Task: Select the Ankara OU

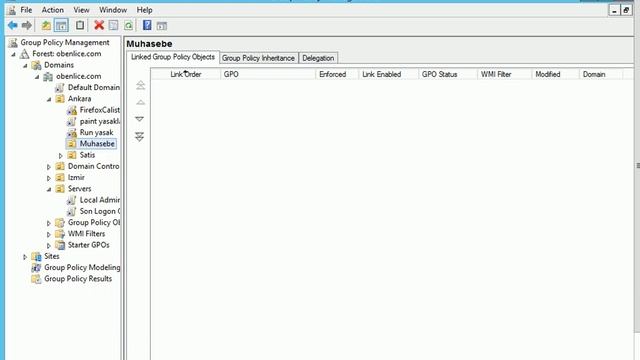Action: click(x=79, y=99)
